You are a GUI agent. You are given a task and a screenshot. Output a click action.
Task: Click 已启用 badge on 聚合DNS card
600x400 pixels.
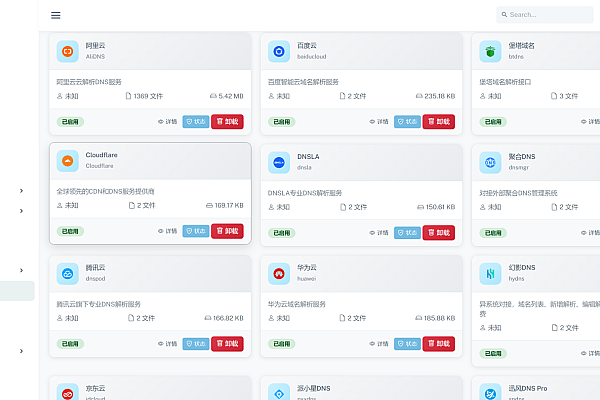coord(493,233)
